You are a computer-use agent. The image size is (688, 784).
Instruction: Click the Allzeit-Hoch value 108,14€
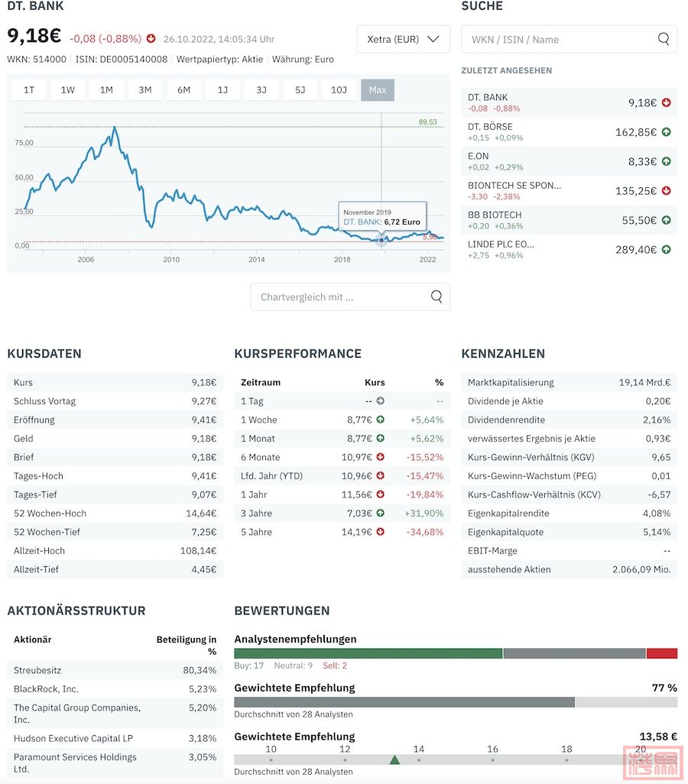pos(198,551)
